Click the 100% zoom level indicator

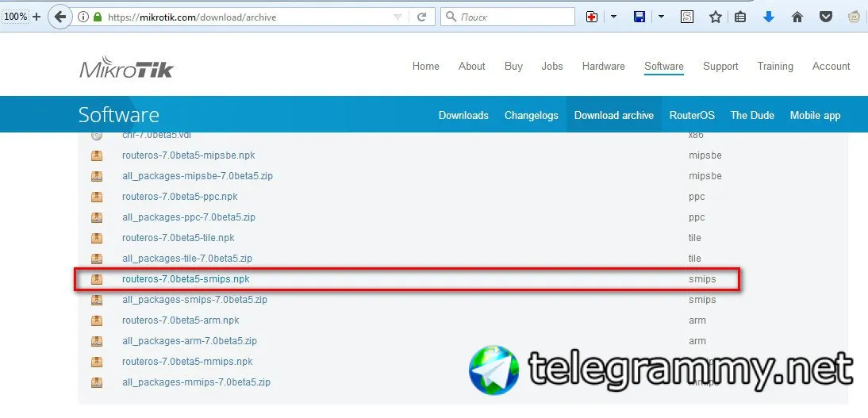pos(16,17)
